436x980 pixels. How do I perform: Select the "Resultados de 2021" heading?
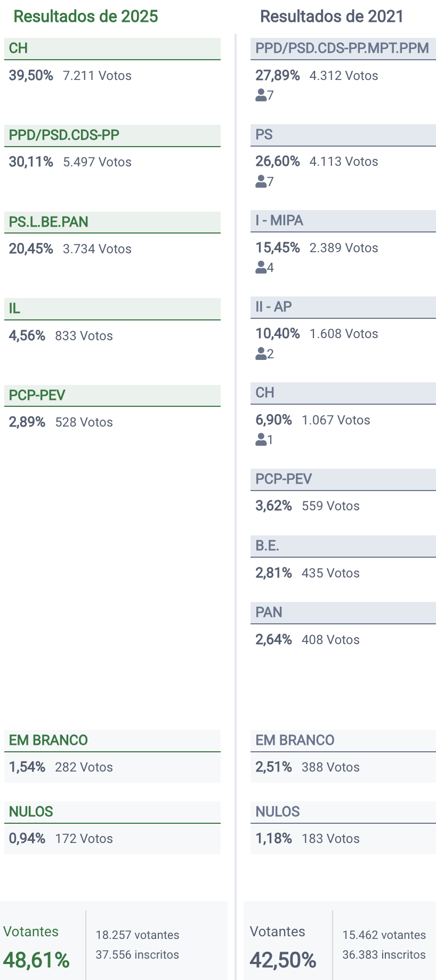pyautogui.click(x=332, y=17)
